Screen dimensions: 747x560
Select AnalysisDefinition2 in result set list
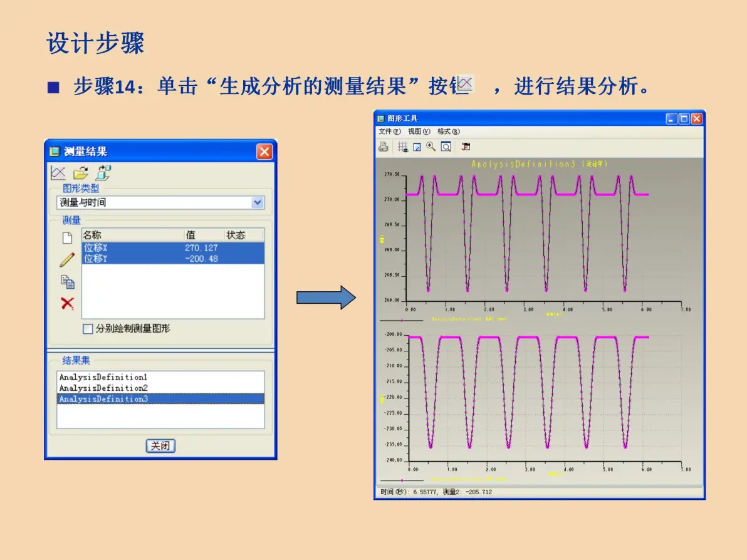160,388
